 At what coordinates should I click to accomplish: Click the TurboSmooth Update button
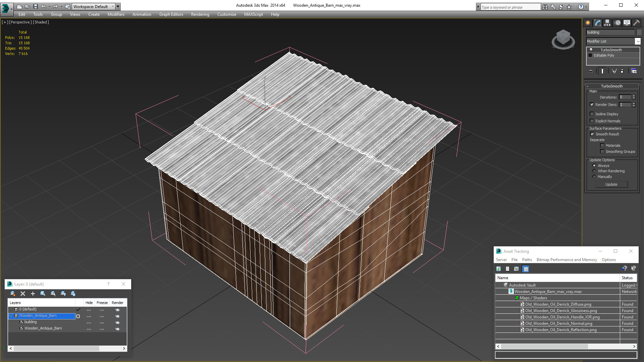611,184
